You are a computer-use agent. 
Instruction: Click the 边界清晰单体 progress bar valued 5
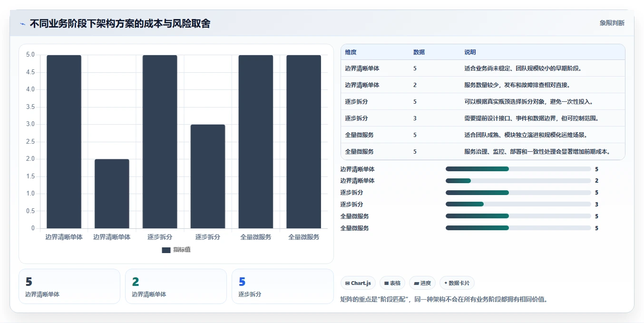[x=518, y=169]
